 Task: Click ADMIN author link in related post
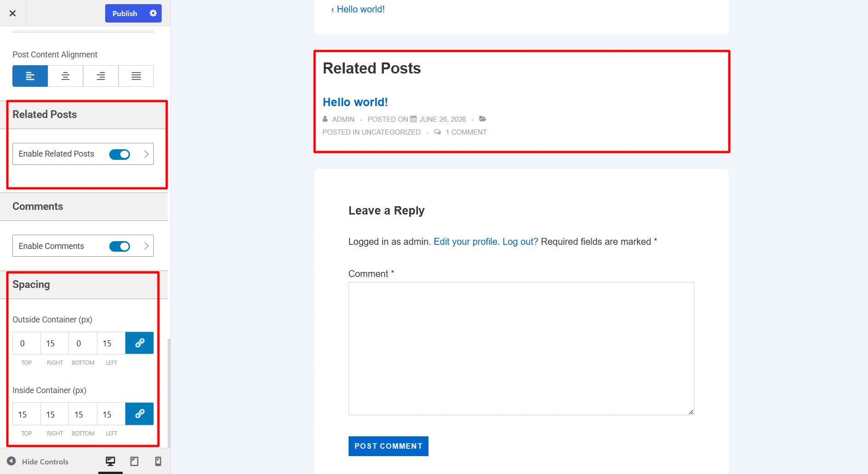343,119
